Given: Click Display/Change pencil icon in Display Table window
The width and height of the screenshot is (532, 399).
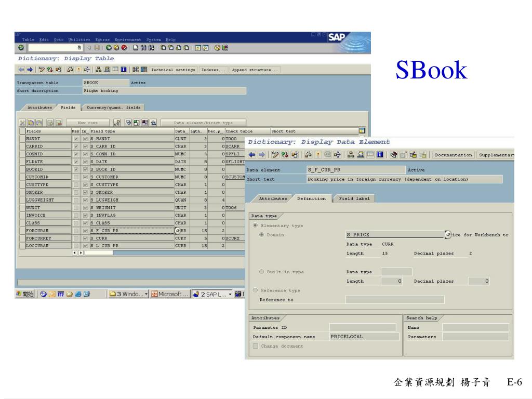Looking at the screenshot, I should pyautogui.click(x=42, y=70).
